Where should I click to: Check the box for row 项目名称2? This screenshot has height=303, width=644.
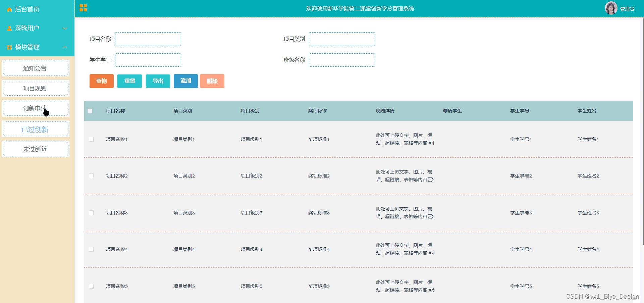(x=91, y=176)
